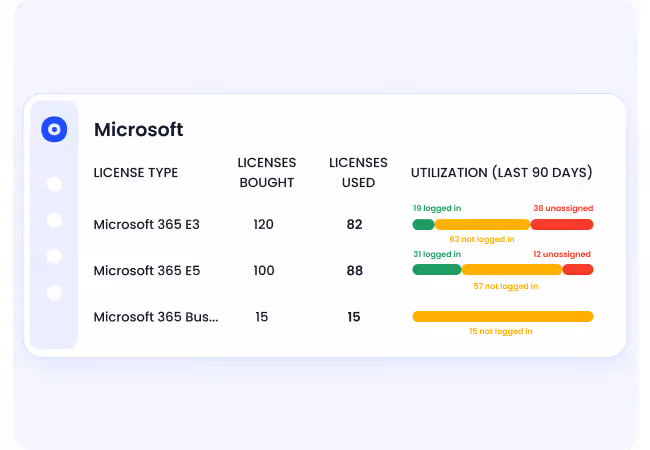The image size is (650, 450).
Task: Click the orange not-logged-in segment of E5 bar
Action: 512,270
